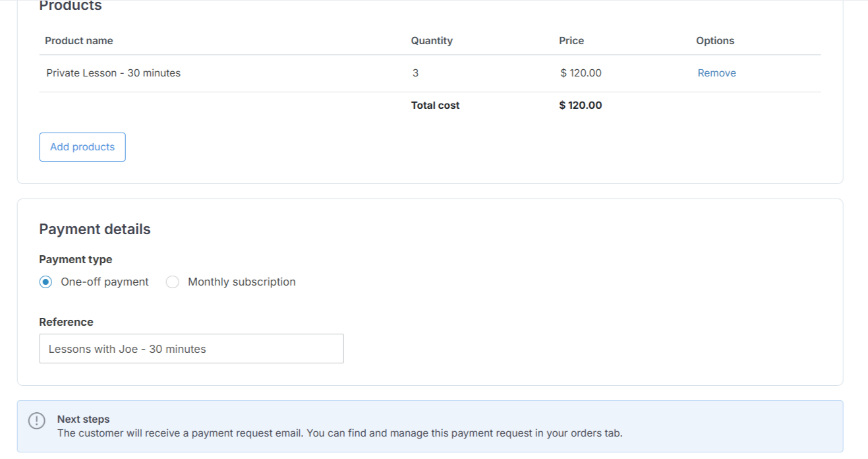Image resolution: width=868 pixels, height=459 pixels.
Task: Select the currently active payment type option
Action: (44, 282)
